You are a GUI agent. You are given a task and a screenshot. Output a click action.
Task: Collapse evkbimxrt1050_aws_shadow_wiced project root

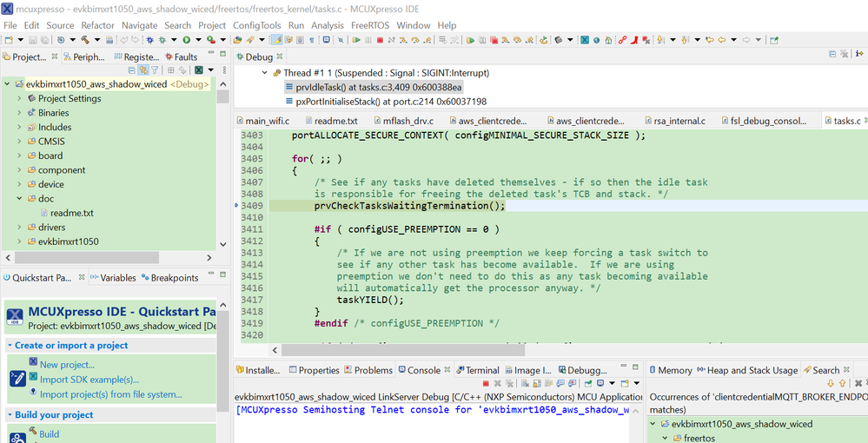pos(7,84)
